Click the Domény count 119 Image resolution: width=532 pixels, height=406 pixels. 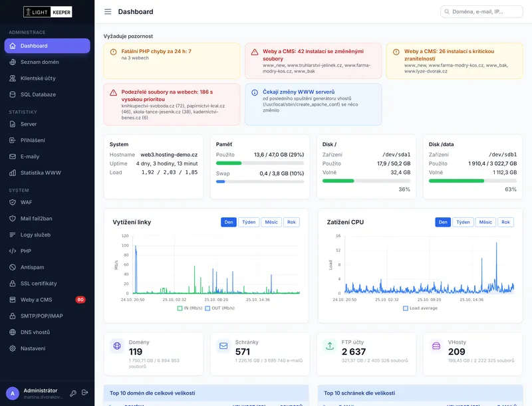136,352
